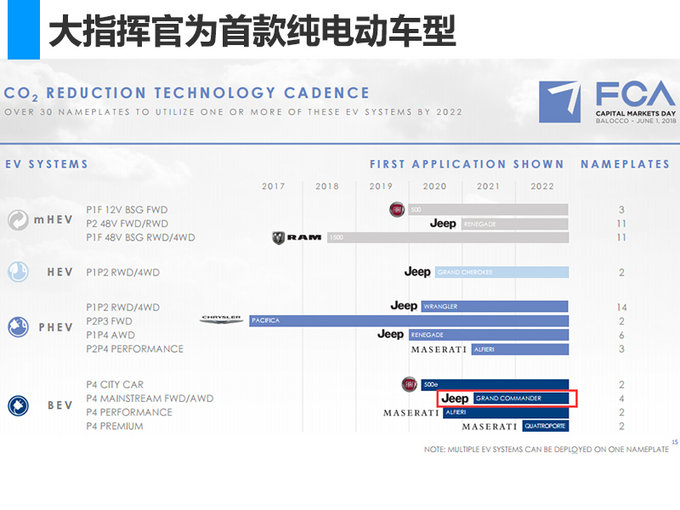Click the Jeep logo beside the WRANGLER bar

point(404,306)
